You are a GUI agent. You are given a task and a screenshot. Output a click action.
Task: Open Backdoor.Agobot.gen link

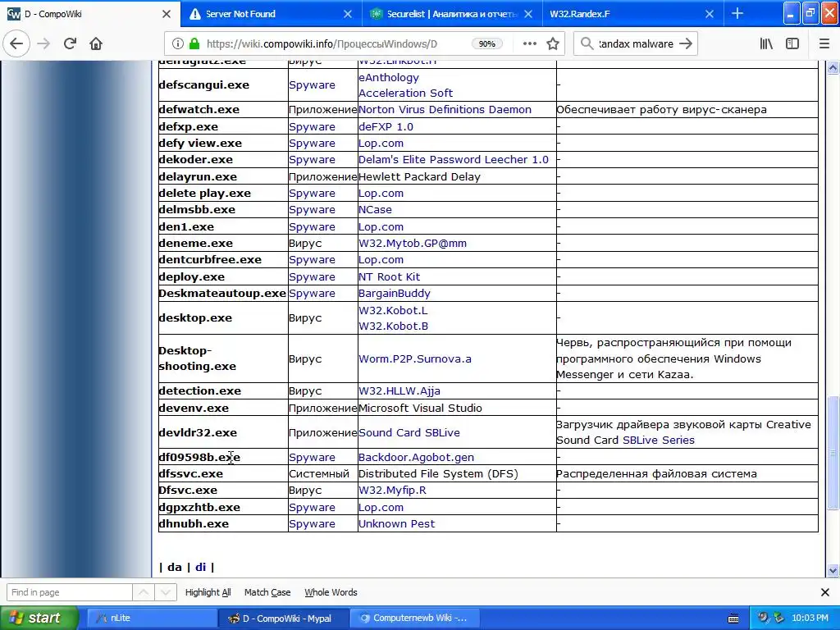(416, 457)
